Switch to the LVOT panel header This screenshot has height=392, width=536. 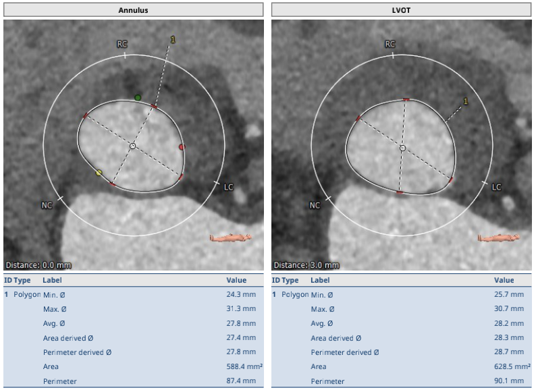point(402,9)
